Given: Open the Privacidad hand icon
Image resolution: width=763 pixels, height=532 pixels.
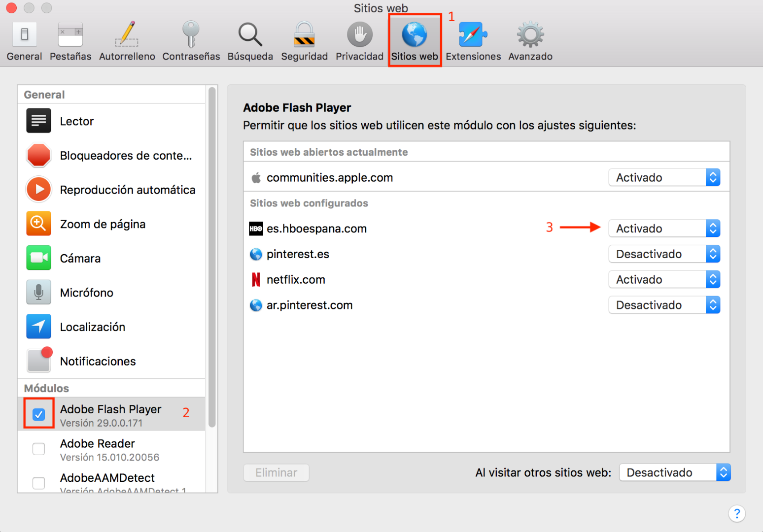Looking at the screenshot, I should click(359, 35).
